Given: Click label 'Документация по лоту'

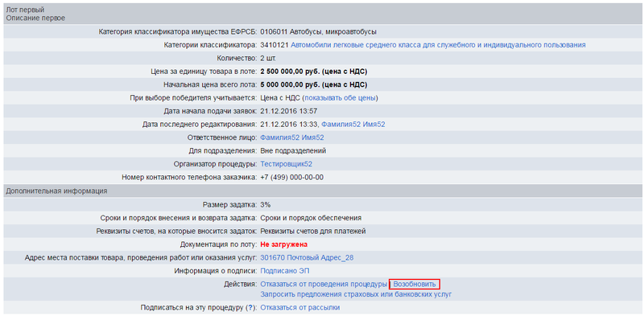Looking at the screenshot, I should point(219,244).
